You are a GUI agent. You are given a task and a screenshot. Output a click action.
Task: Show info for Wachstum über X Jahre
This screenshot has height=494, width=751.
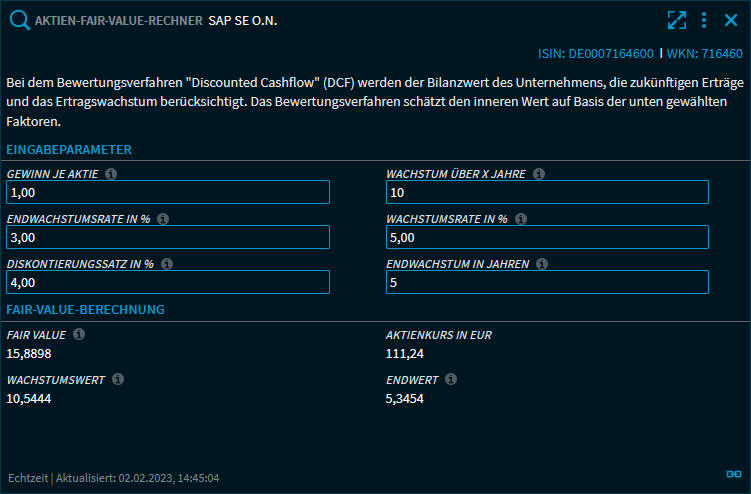point(539,174)
